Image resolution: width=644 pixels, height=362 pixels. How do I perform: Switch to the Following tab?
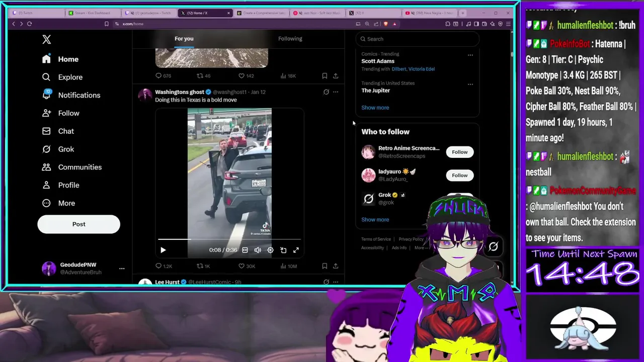pos(290,39)
